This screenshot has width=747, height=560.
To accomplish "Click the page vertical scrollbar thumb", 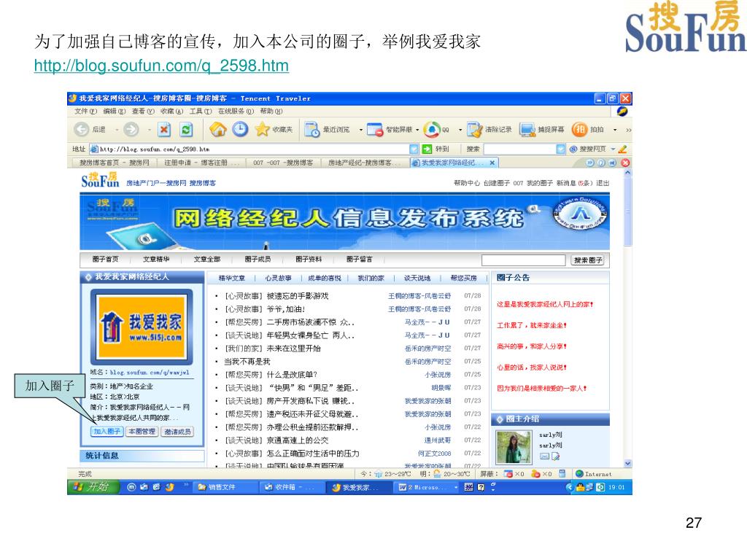I will tap(627, 212).
